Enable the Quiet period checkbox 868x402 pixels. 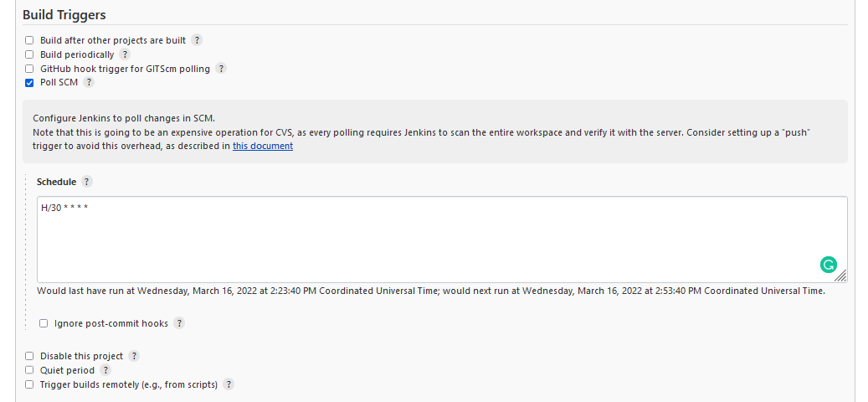point(29,370)
